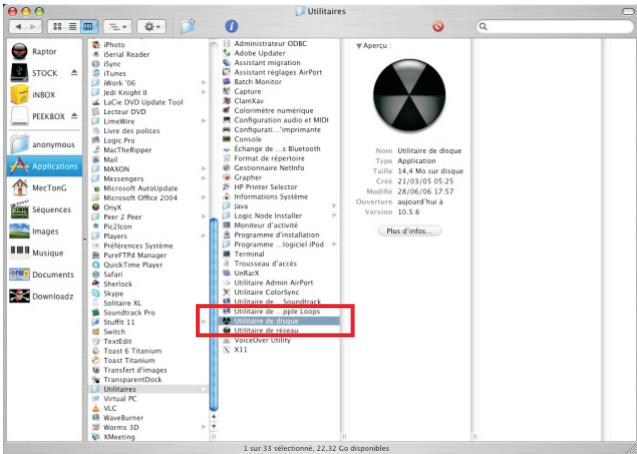Select Assistant réglages AirPort
Screen dimensions: 637x454
click(280, 72)
